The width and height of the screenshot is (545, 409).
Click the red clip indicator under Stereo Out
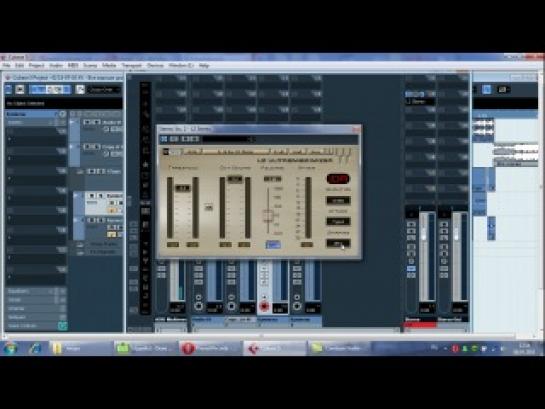pyautogui.click(x=420, y=325)
